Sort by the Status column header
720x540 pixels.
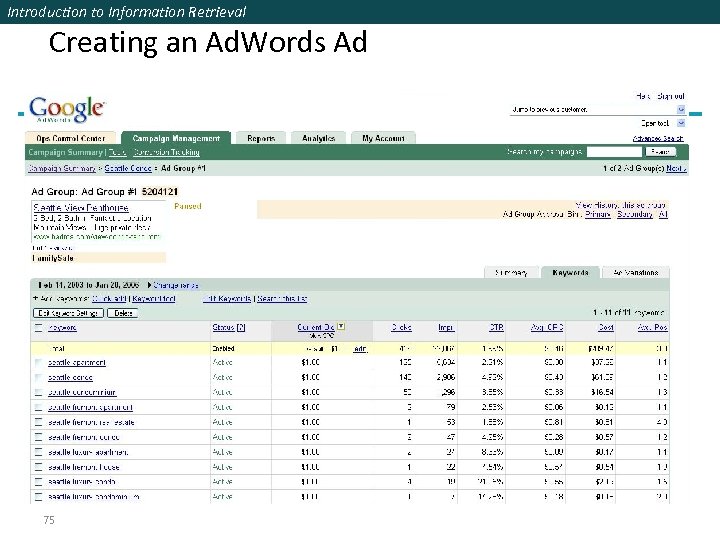[x=224, y=327]
